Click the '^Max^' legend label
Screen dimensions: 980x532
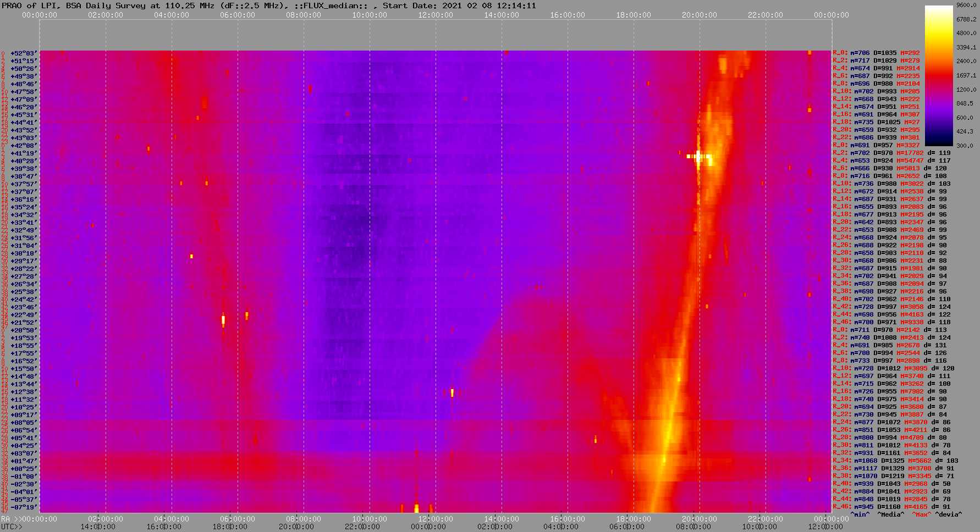[922, 514]
